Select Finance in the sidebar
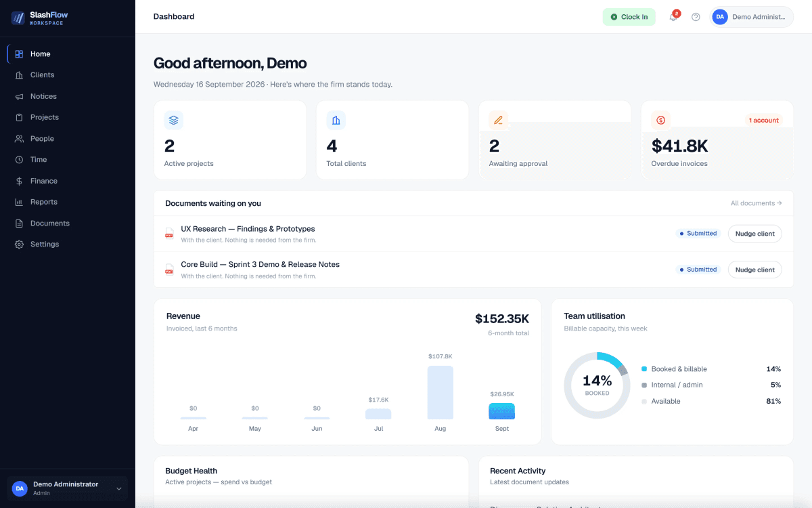This screenshot has width=812, height=508. (x=68, y=181)
